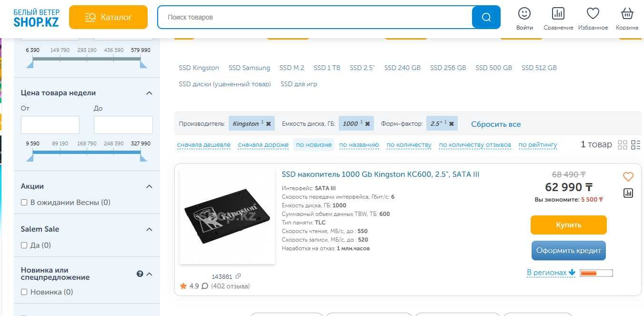This screenshot has height=316, width=644.
Task: Collapse the Новинка или спецпредложение section
Action: pos(149,274)
